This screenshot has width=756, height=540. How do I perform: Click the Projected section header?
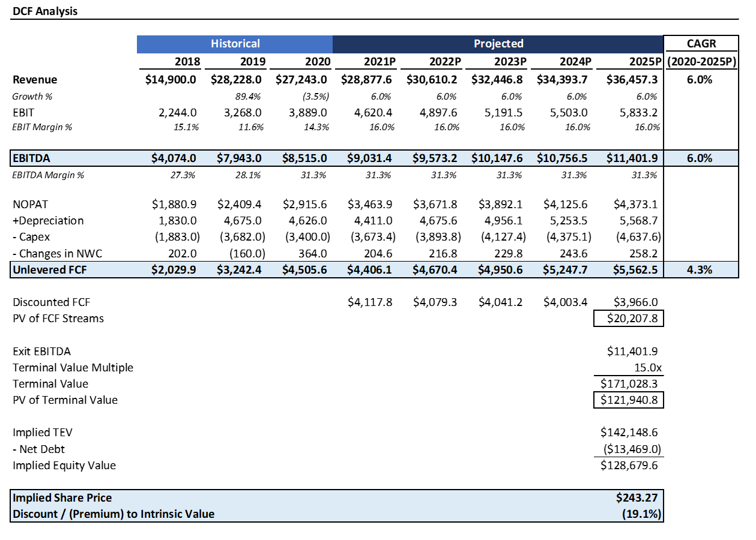(x=498, y=43)
